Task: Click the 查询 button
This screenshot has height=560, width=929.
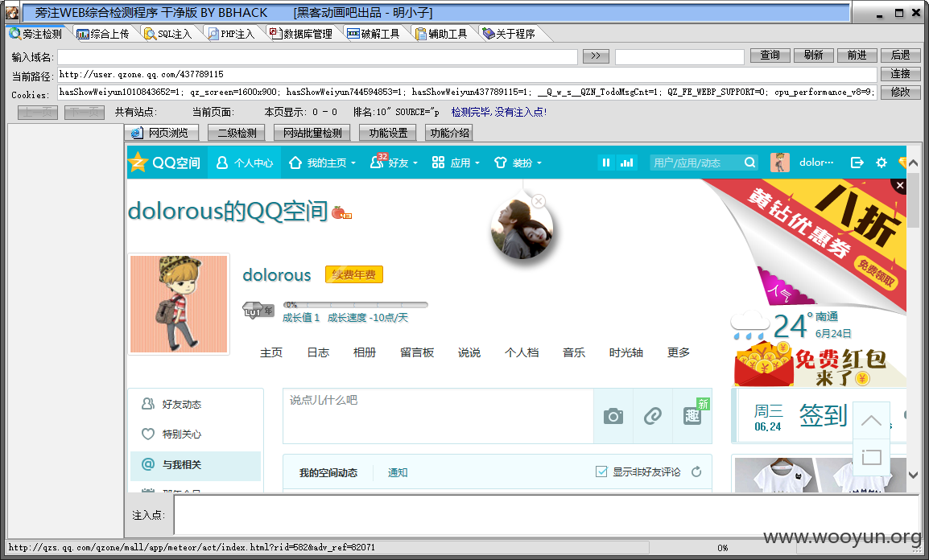Action: (x=770, y=55)
